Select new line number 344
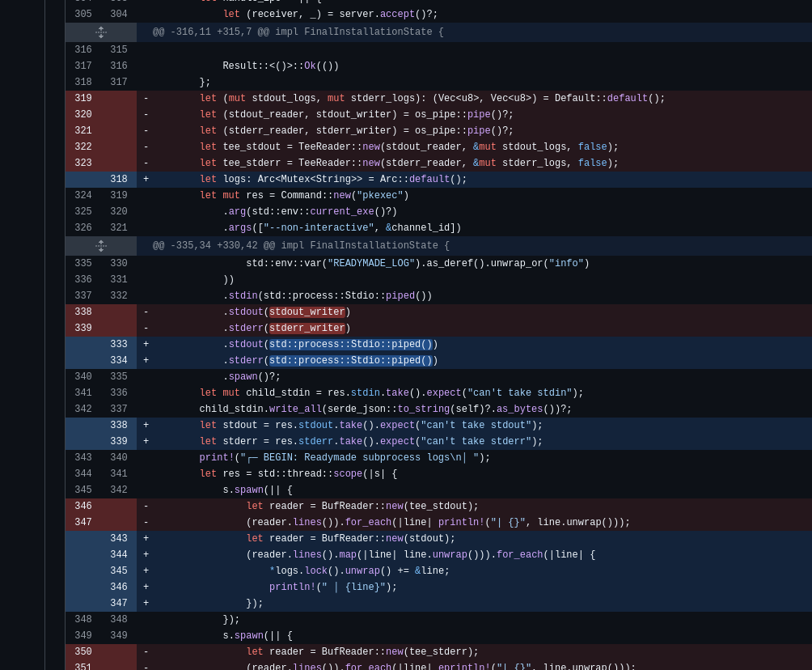Viewport: 812px width, 670px height. point(119,554)
